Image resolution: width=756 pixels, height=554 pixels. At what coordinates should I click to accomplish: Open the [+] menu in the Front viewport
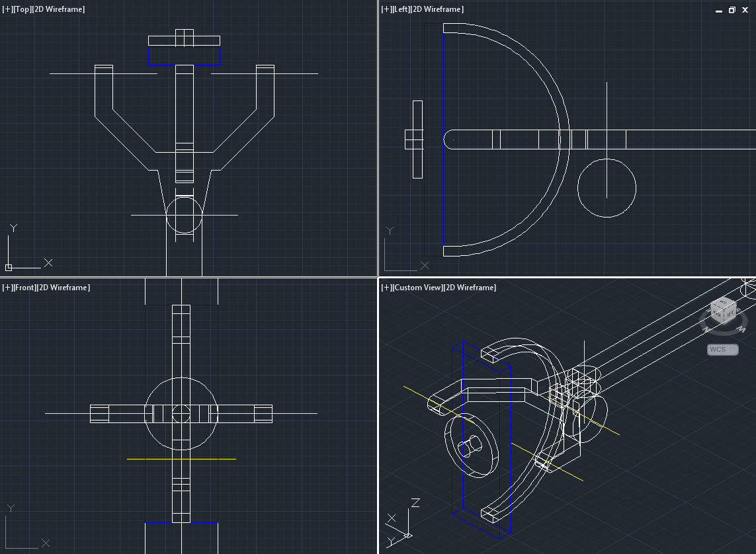7,288
